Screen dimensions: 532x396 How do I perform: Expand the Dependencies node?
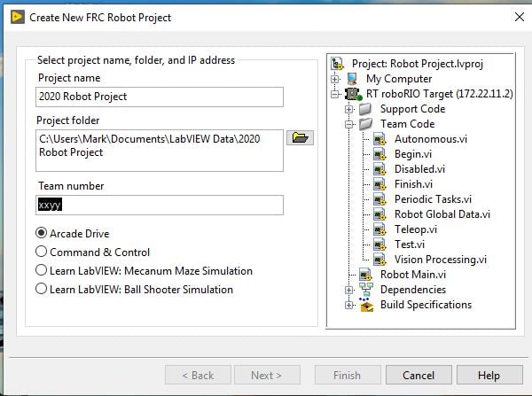348,290
